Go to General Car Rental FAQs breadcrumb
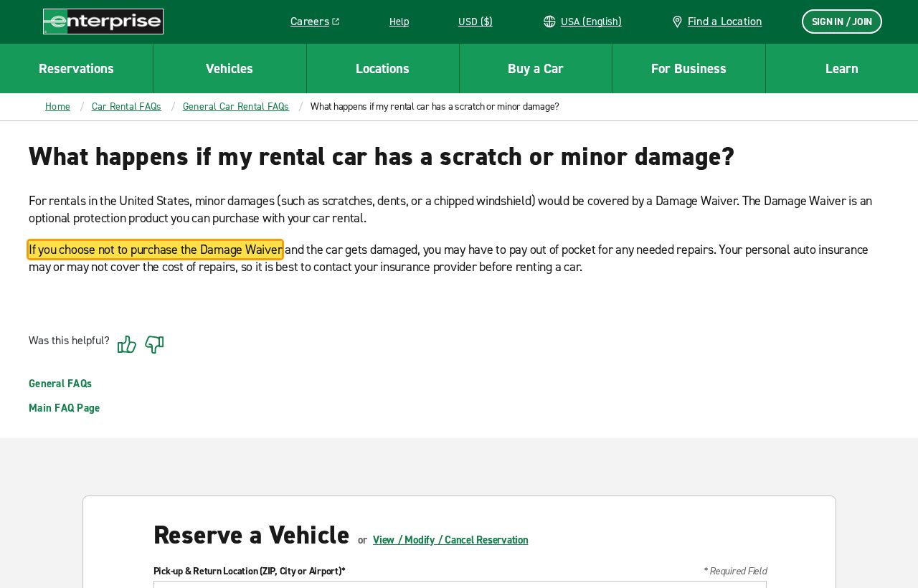The width and height of the screenshot is (918, 588). tap(236, 107)
